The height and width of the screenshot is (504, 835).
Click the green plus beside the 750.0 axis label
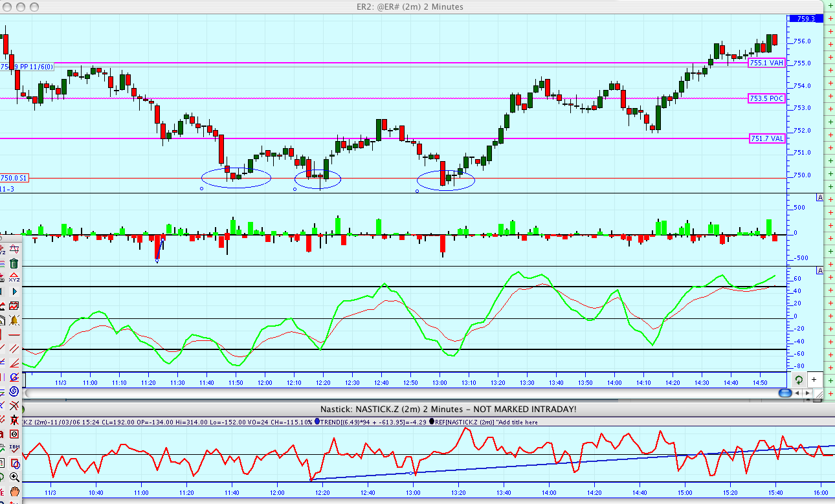(x=830, y=175)
